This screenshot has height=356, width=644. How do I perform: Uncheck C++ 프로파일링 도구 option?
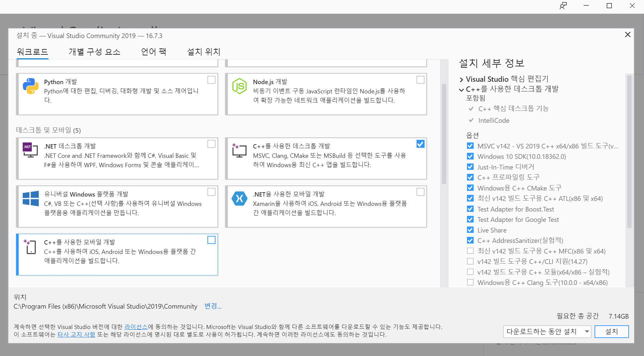(x=470, y=177)
